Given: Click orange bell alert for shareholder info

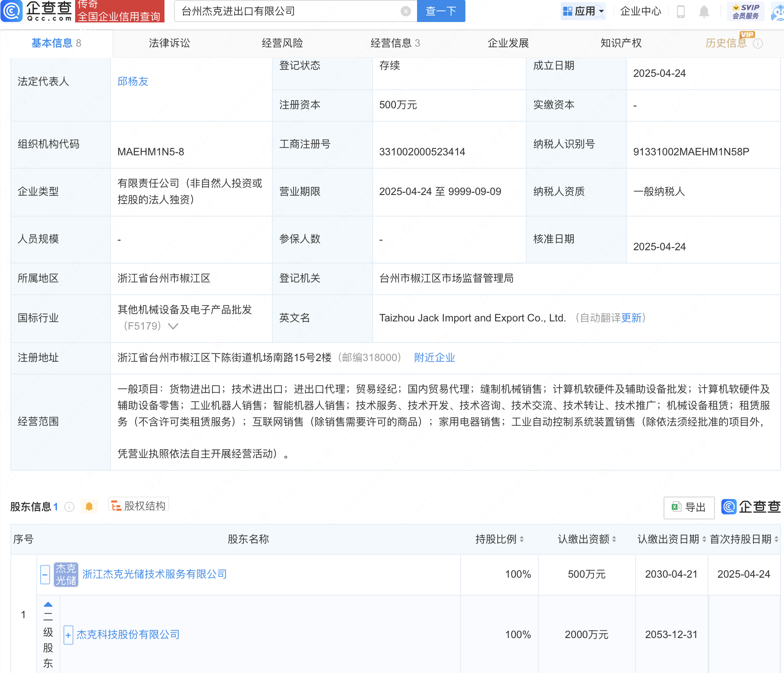Looking at the screenshot, I should 89,506.
